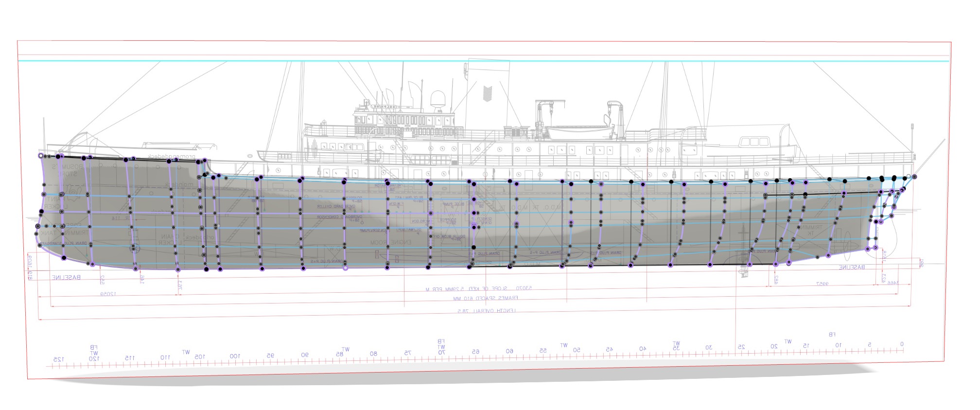The width and height of the screenshot is (980, 410).
Task: Click frame number 20 on the ruler
Action: tap(774, 346)
